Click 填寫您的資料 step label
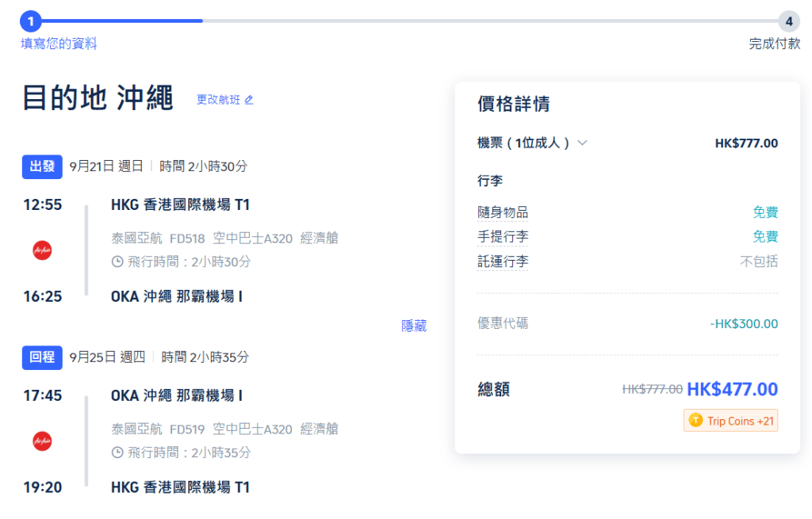The image size is (812, 519). coord(59,44)
